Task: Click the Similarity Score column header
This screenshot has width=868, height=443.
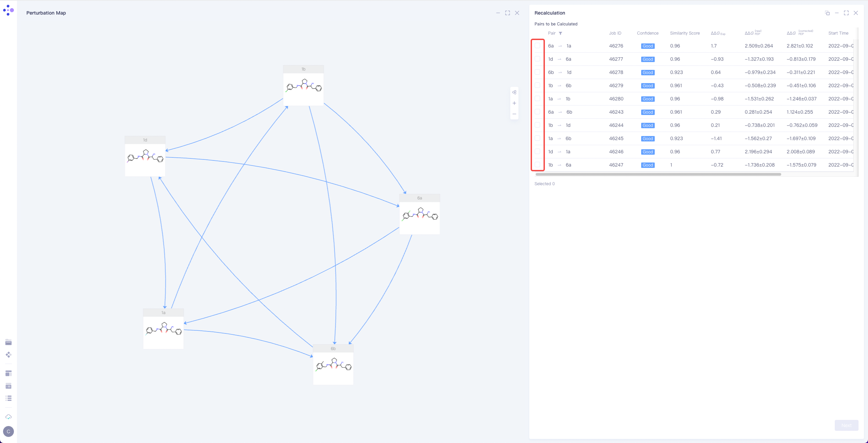Action: (685, 33)
